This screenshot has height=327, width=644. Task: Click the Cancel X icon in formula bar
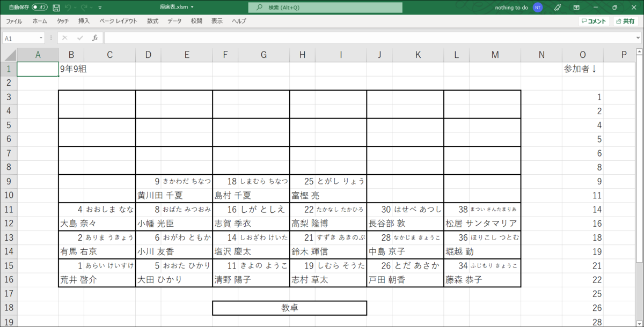(x=65, y=38)
